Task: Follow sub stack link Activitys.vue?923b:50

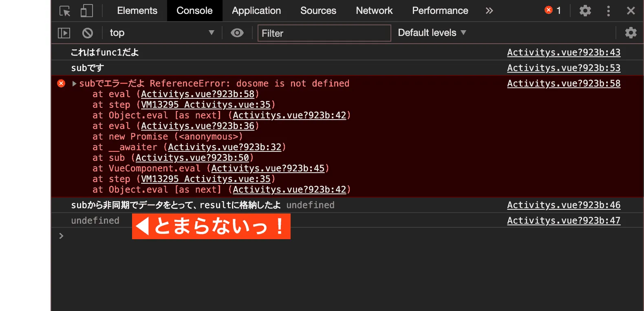Action: pyautogui.click(x=192, y=158)
